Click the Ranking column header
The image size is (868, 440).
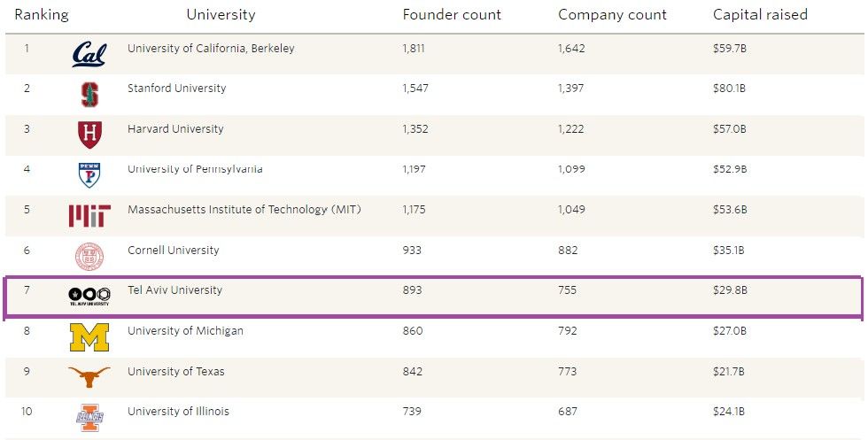(x=41, y=15)
